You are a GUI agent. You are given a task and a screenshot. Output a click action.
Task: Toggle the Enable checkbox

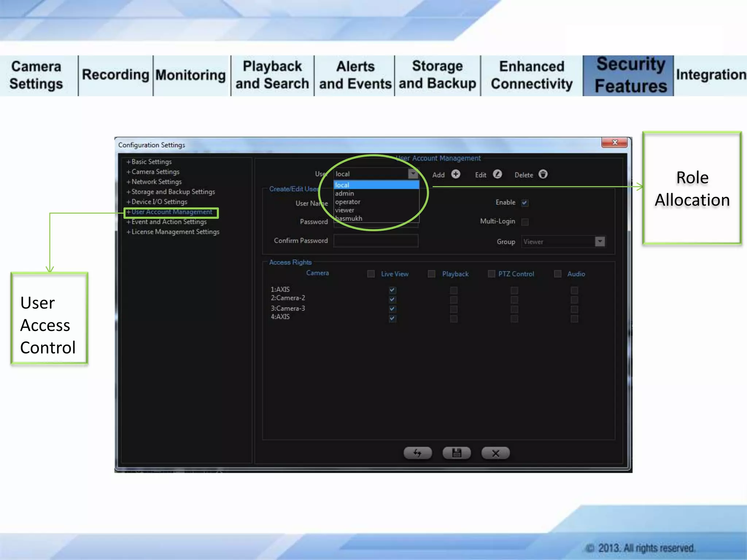(x=525, y=203)
